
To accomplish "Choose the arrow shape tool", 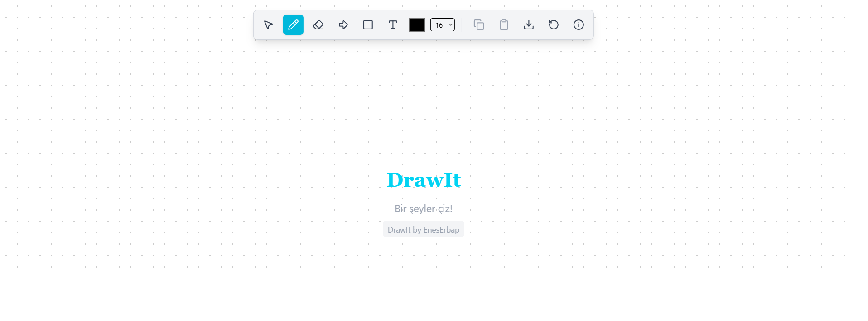I will tap(343, 25).
